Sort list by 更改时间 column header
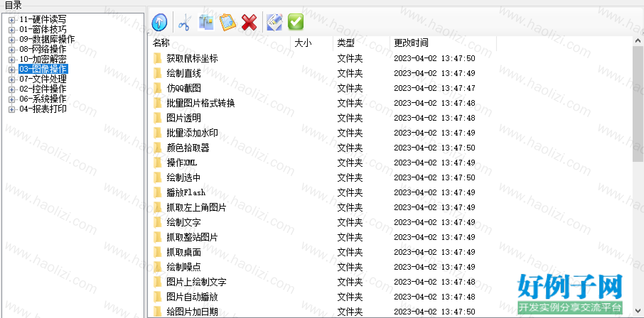This screenshot has height=318, width=644. [443, 43]
